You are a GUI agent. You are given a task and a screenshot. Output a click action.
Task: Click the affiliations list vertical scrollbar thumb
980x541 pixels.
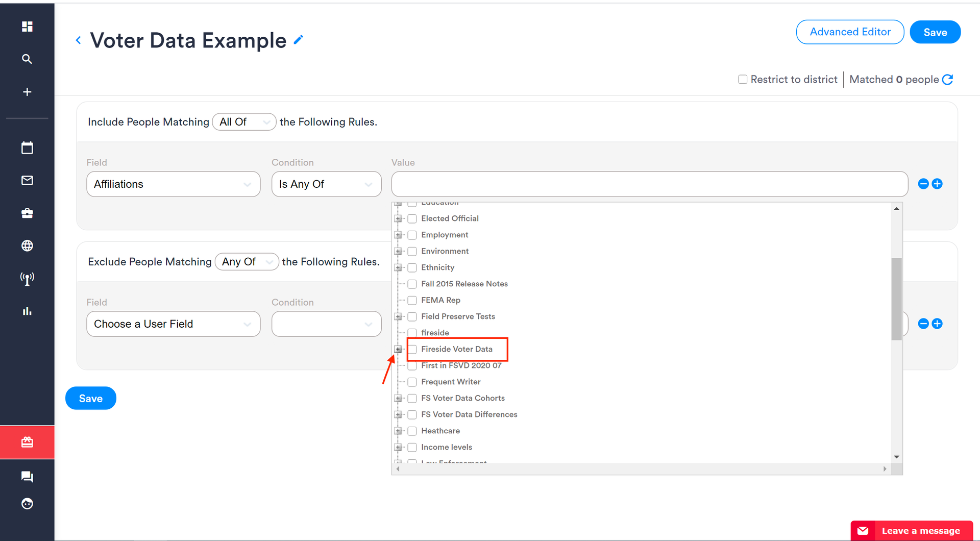[896, 299]
